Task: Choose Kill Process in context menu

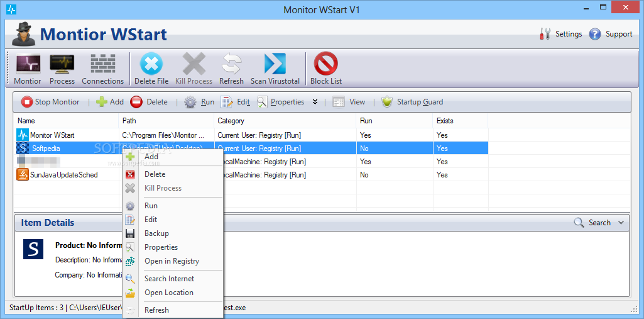Action: click(x=173, y=188)
